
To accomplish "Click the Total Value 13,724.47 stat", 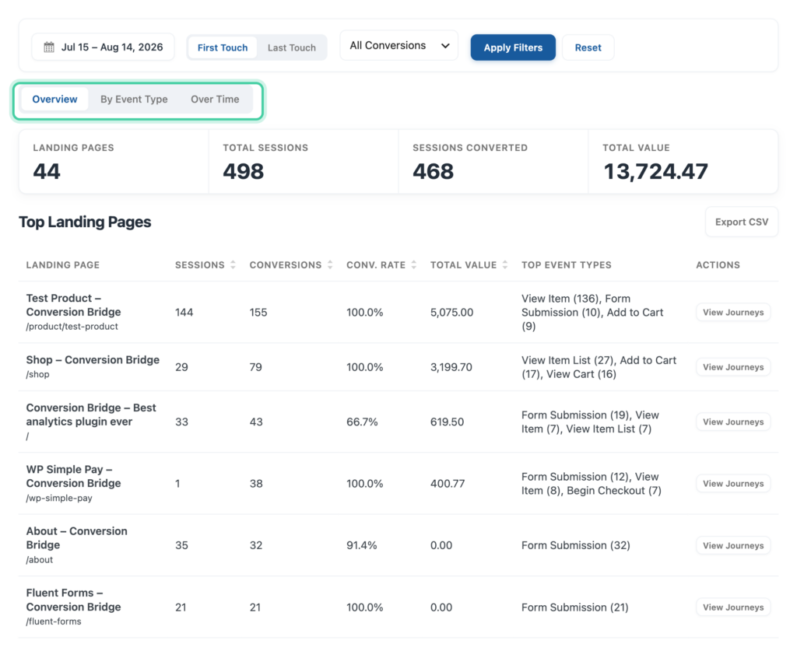I will click(683, 162).
